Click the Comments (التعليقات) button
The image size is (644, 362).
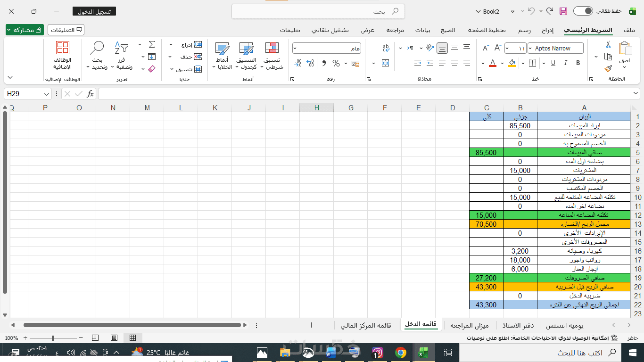(x=66, y=30)
